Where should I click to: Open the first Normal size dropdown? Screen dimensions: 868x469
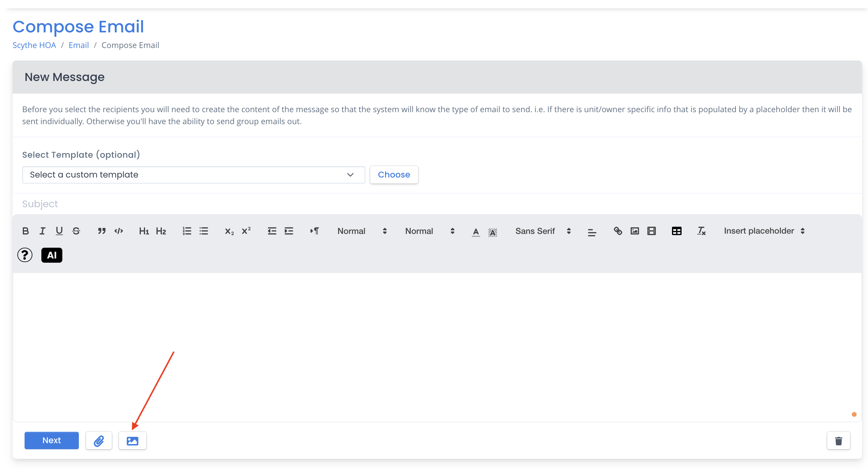(362, 231)
